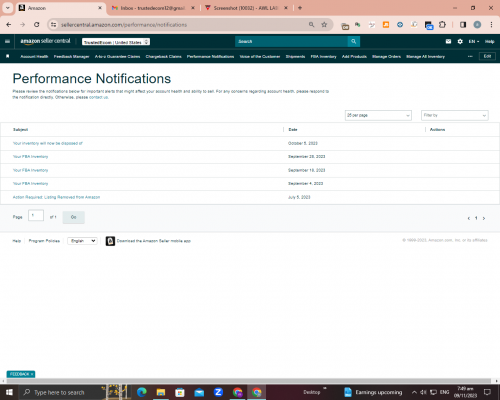Viewport: 500px width, 400px height.
Task: Open Microsoft Edge from the taskbar
Action: 142,392
